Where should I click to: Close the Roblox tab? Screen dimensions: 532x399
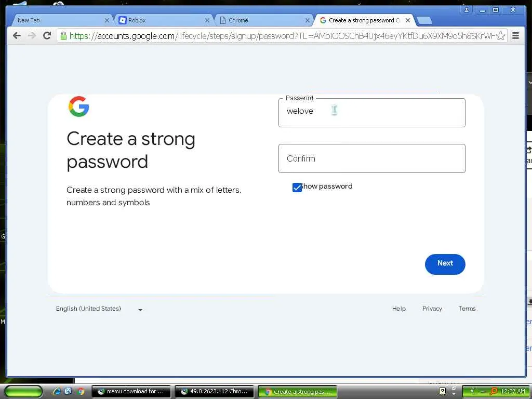[207, 20]
